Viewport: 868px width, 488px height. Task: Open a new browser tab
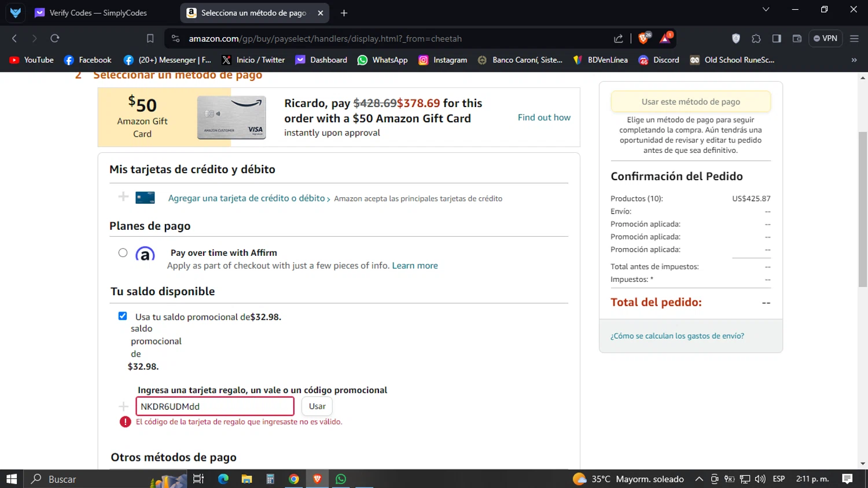pos(344,13)
